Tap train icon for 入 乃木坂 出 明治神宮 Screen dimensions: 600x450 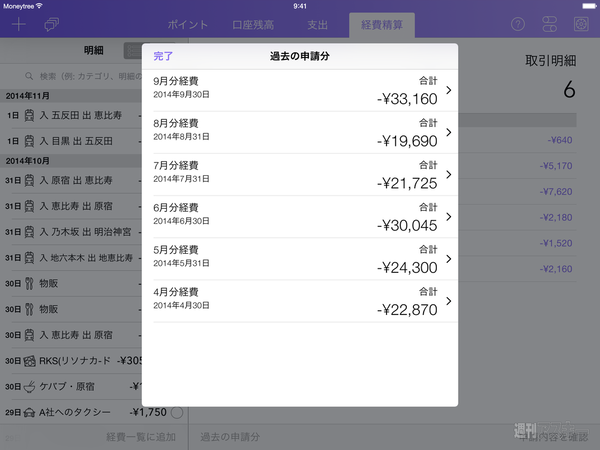pyautogui.click(x=29, y=232)
